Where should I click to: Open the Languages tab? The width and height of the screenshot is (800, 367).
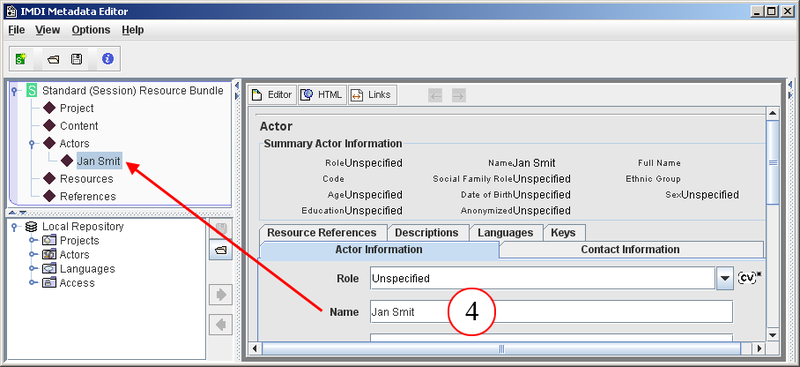(x=505, y=233)
